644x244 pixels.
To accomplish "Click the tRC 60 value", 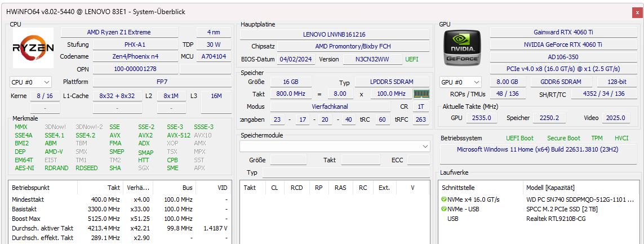I will tap(383, 119).
